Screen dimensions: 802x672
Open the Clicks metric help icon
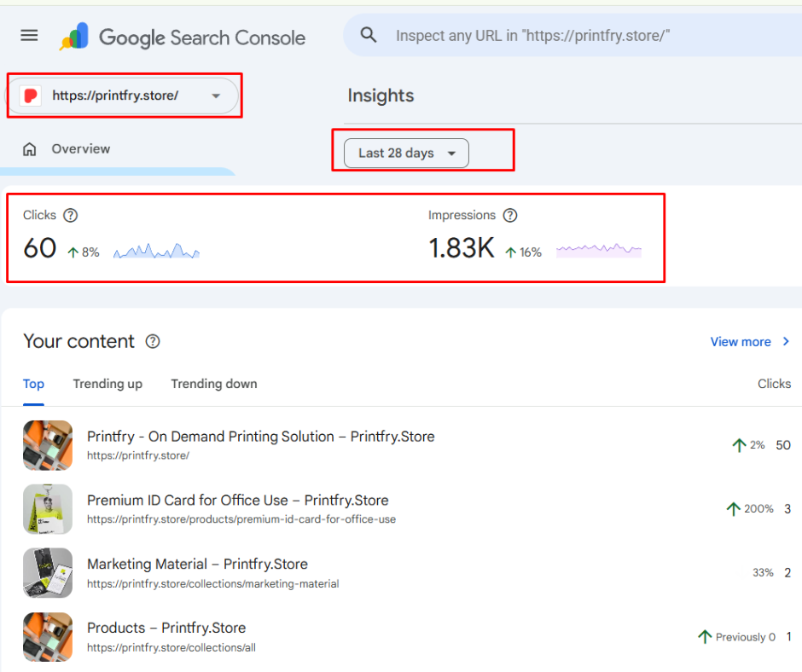70,215
